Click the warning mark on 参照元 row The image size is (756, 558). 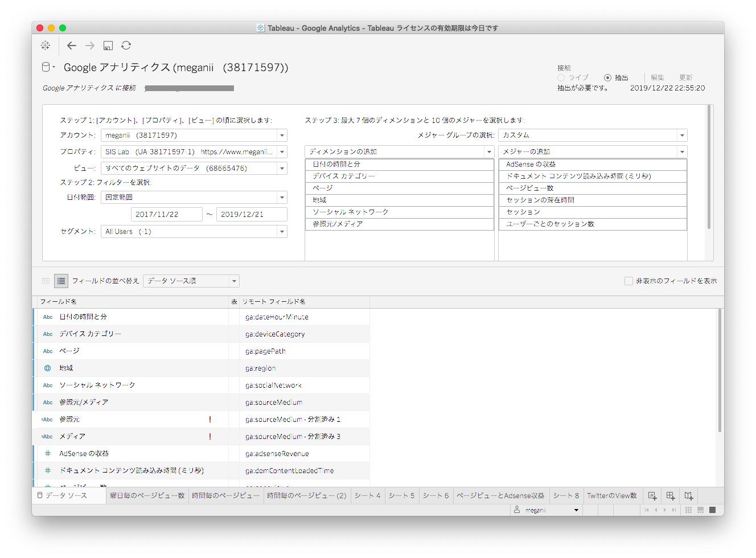[x=210, y=420]
